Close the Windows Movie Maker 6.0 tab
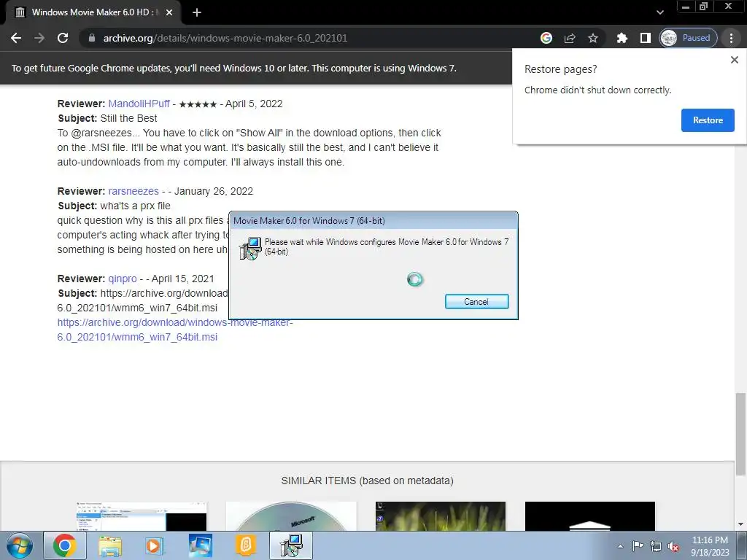This screenshot has width=747, height=560. (x=169, y=12)
